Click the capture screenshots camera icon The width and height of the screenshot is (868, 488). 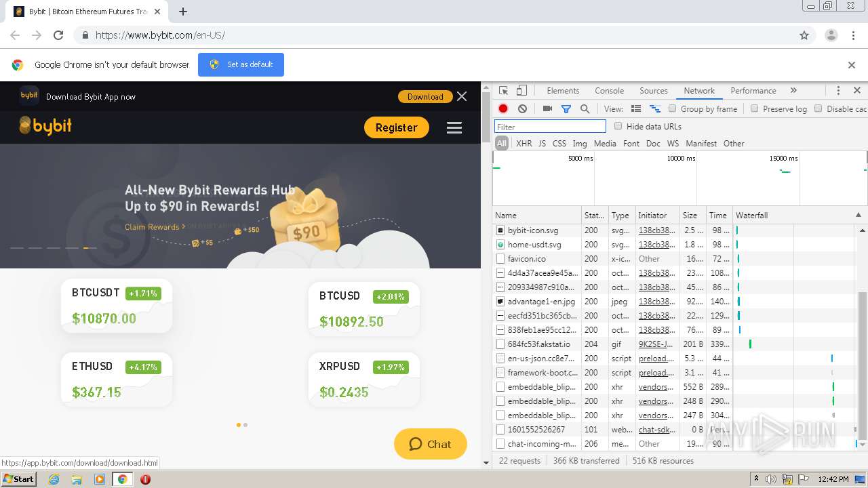tap(547, 108)
